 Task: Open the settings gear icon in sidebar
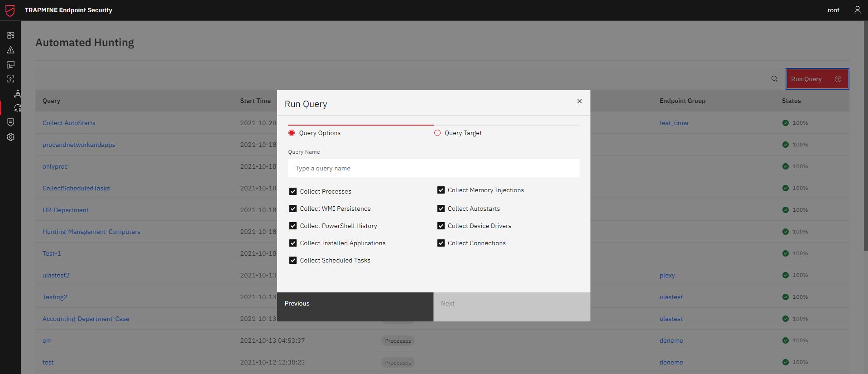[10, 137]
